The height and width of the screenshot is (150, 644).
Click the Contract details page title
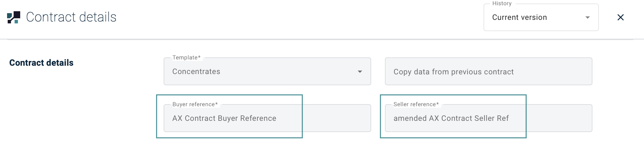tap(71, 17)
